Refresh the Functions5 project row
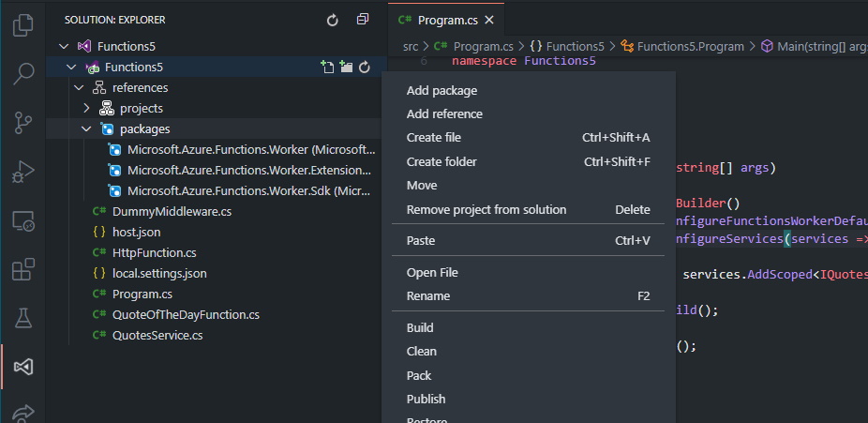The width and height of the screenshot is (868, 423). coord(365,67)
